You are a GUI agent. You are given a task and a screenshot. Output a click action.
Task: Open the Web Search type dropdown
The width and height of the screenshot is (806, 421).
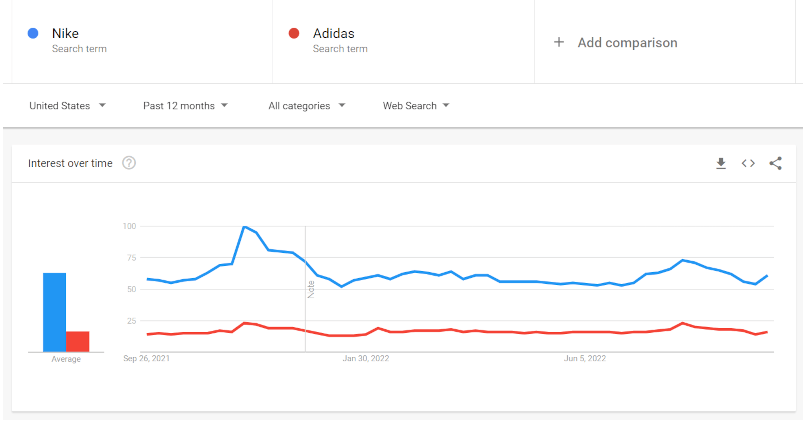[416, 105]
